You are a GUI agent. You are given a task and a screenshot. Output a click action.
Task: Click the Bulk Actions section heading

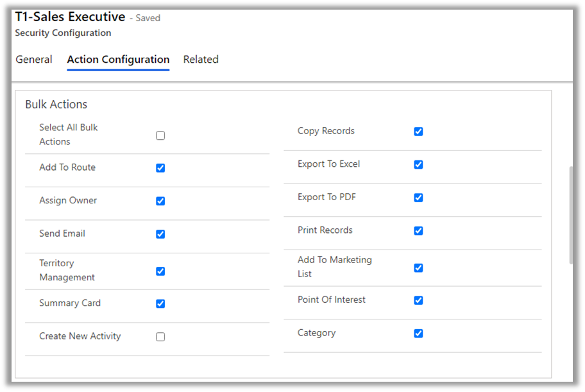tap(56, 105)
